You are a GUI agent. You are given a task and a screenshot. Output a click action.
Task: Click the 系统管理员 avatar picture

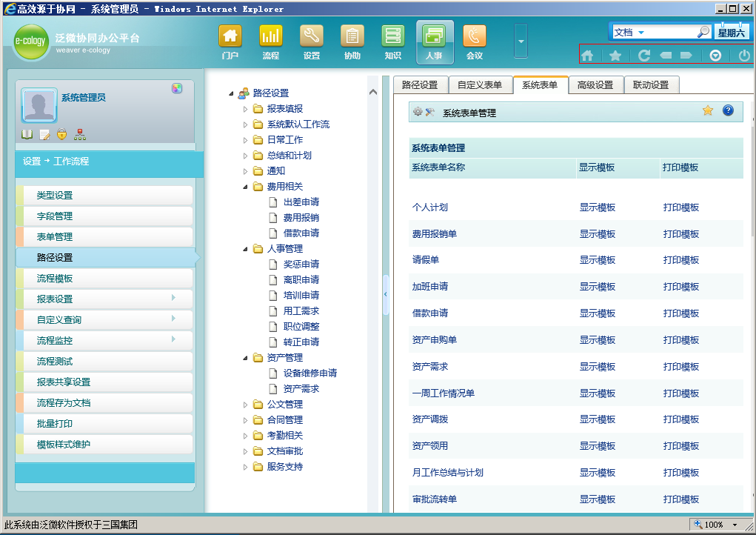[x=39, y=104]
